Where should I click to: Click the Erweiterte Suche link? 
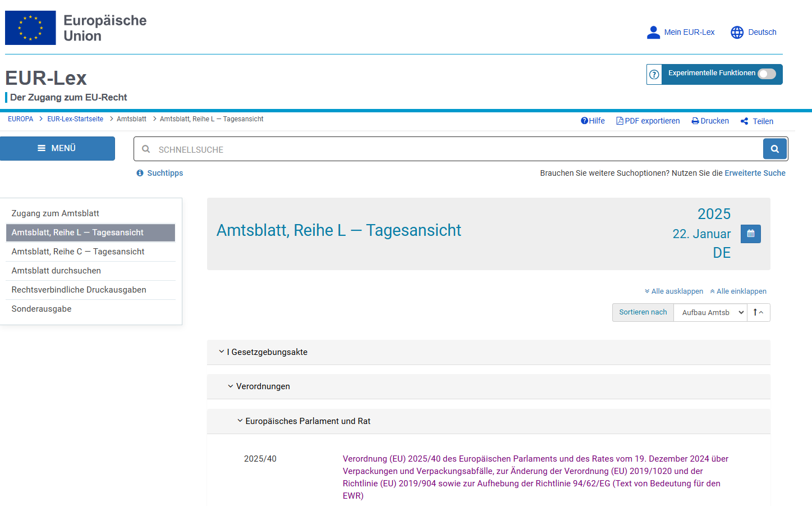(x=755, y=173)
